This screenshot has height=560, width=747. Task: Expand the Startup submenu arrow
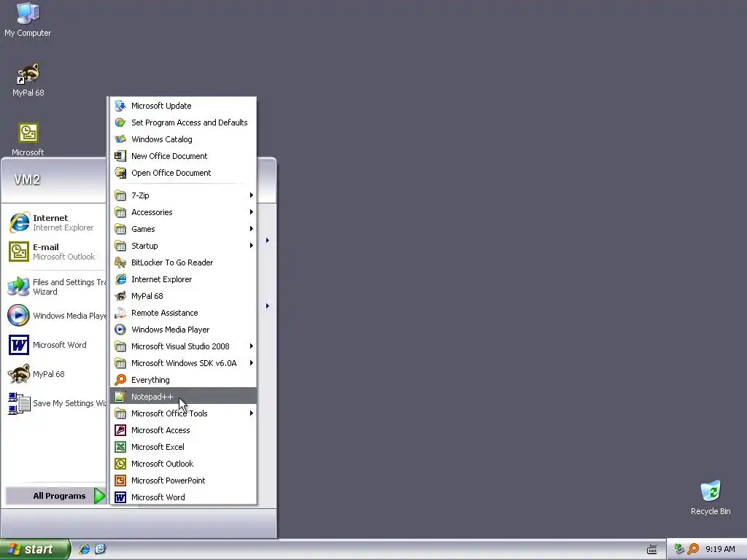point(251,246)
